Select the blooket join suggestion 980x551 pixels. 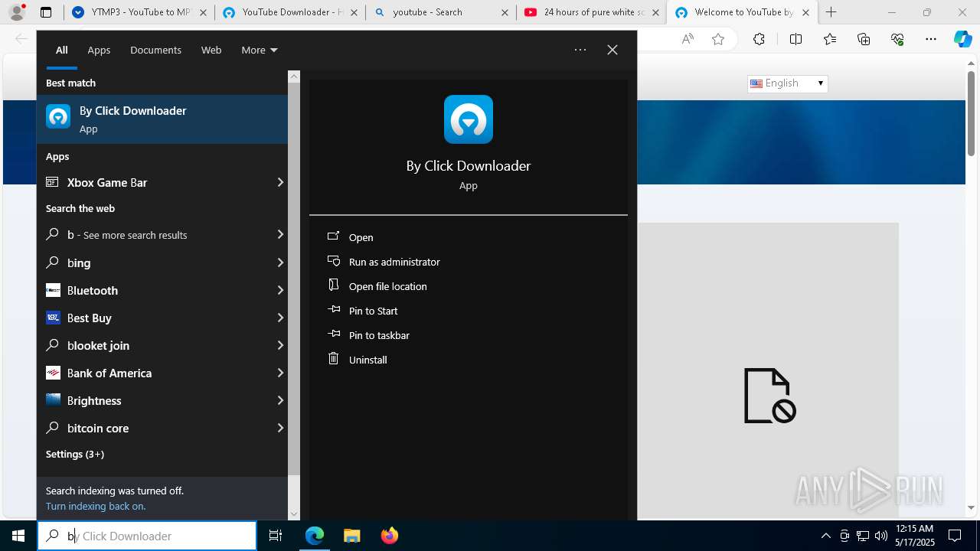[155, 345]
